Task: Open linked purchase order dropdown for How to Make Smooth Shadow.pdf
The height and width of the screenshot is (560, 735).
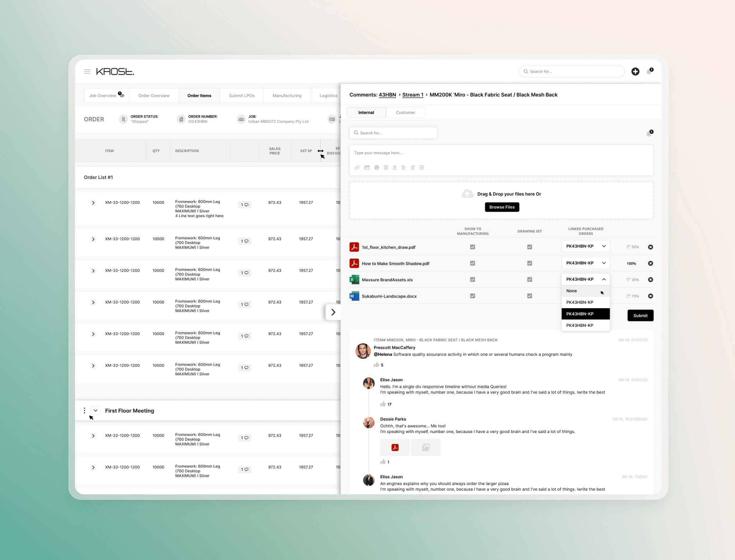Action: [x=585, y=263]
